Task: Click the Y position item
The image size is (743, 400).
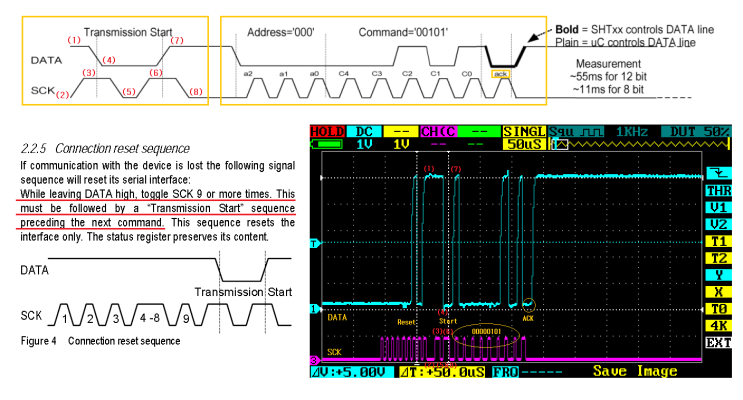Action: [x=719, y=275]
